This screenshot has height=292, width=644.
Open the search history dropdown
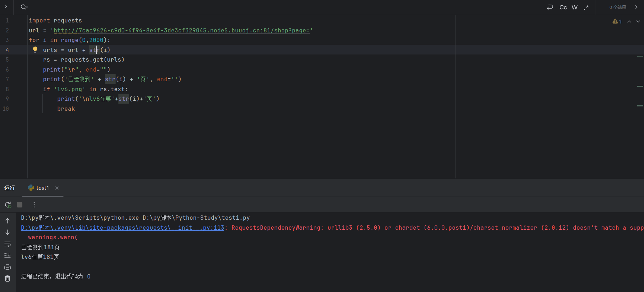24,7
